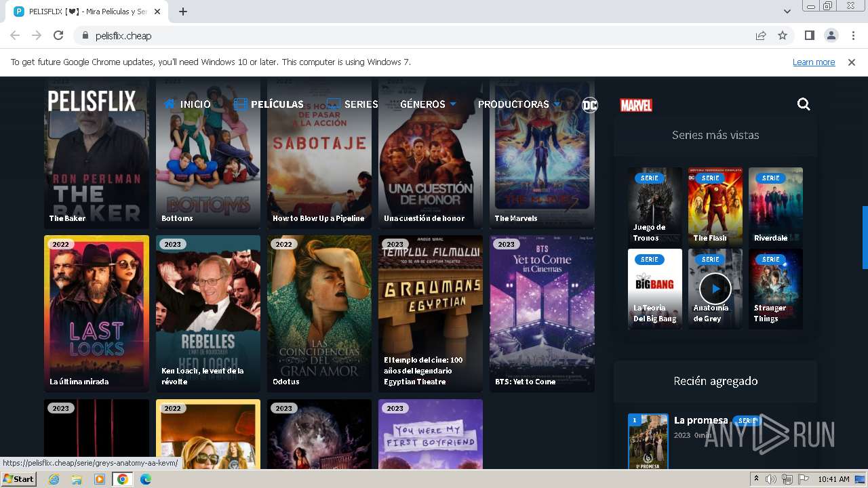
Task: Open Una cuestión de honor poster
Action: [431, 152]
